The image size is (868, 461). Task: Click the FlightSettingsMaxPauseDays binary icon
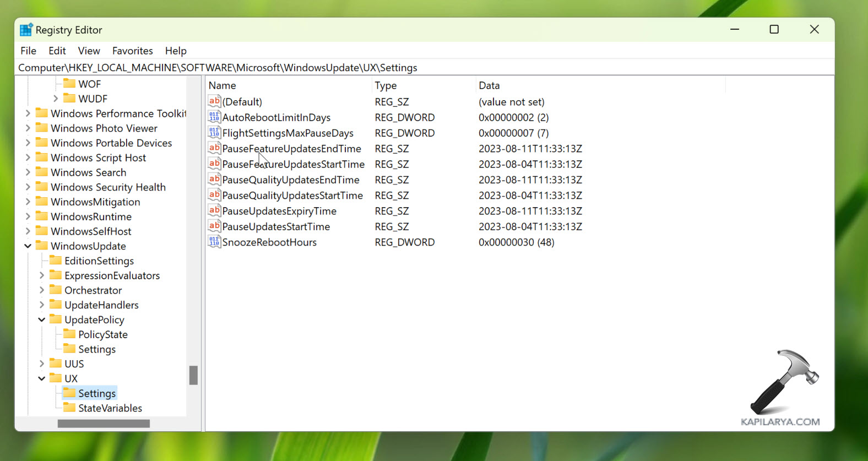[214, 133]
